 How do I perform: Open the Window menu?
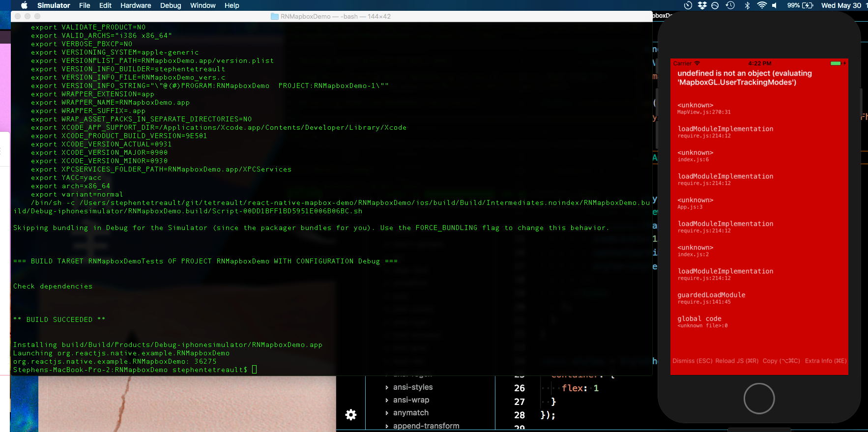(x=203, y=5)
